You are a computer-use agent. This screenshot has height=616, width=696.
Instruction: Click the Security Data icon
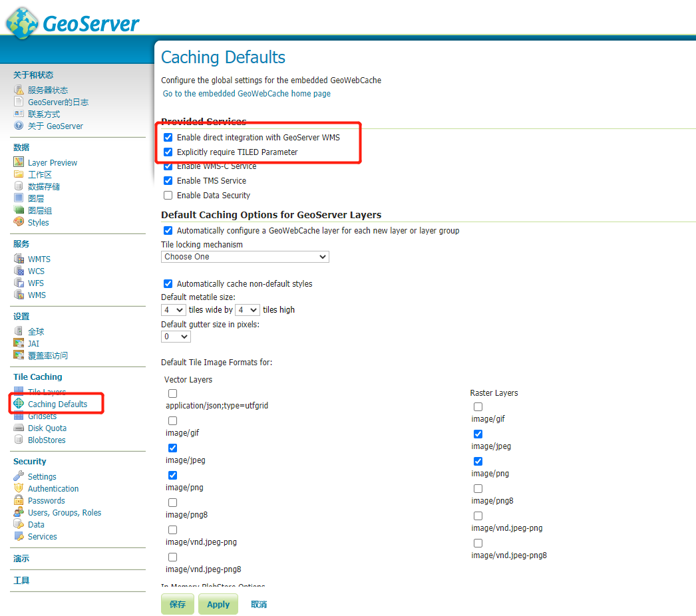click(19, 524)
